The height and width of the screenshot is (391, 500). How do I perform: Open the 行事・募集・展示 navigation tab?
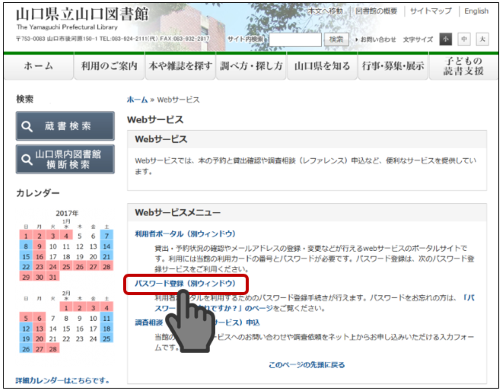[393, 66]
